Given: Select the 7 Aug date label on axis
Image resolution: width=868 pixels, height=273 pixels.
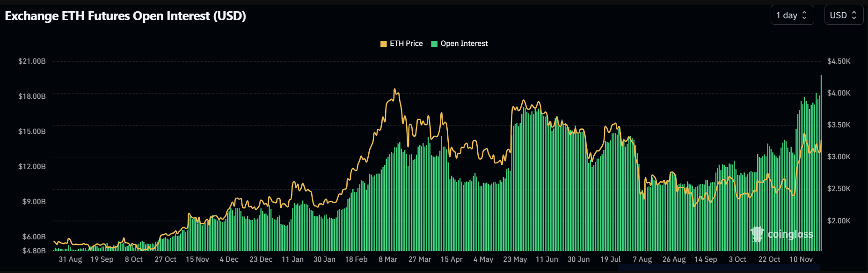Looking at the screenshot, I should 642,259.
